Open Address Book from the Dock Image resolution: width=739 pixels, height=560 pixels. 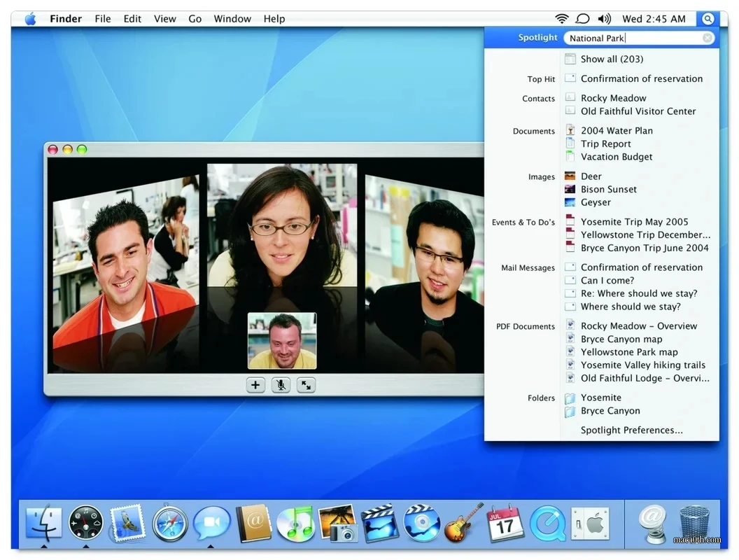click(253, 524)
